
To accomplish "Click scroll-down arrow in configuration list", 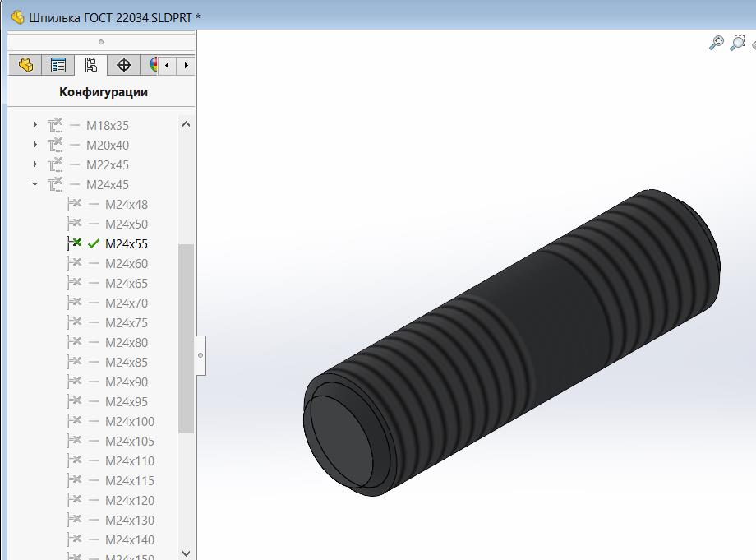I will tap(186, 553).
